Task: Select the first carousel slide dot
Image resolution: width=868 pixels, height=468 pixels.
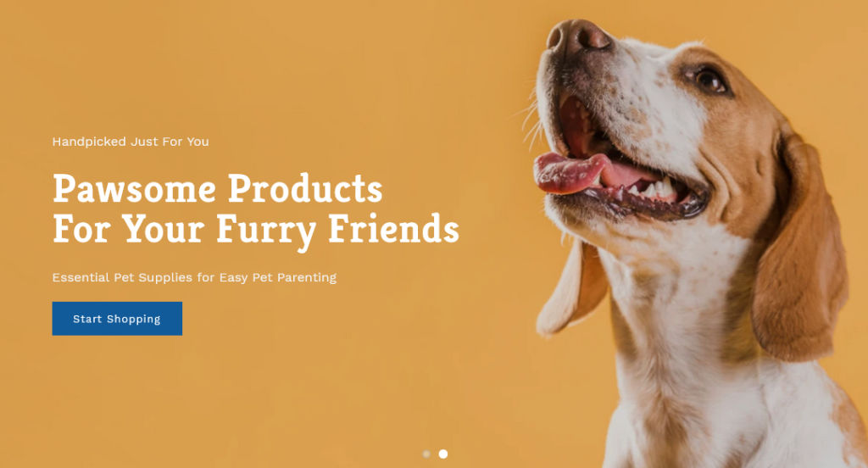Action: pyautogui.click(x=426, y=454)
